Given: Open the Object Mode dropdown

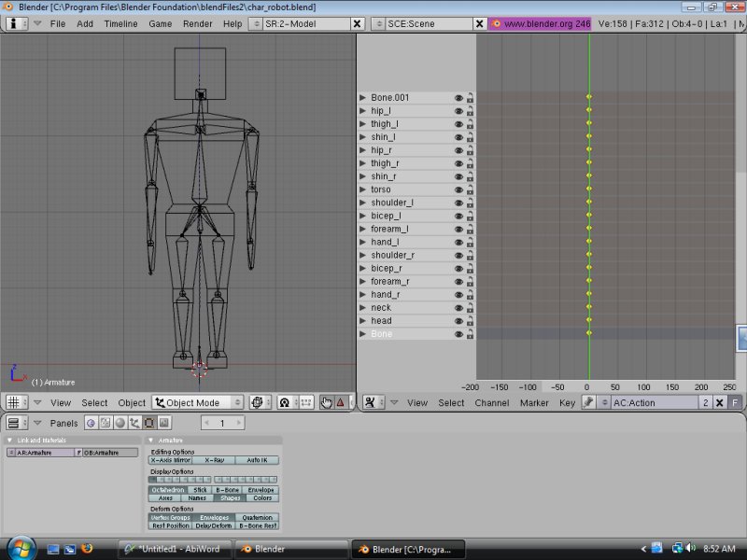Looking at the screenshot, I should [x=198, y=402].
